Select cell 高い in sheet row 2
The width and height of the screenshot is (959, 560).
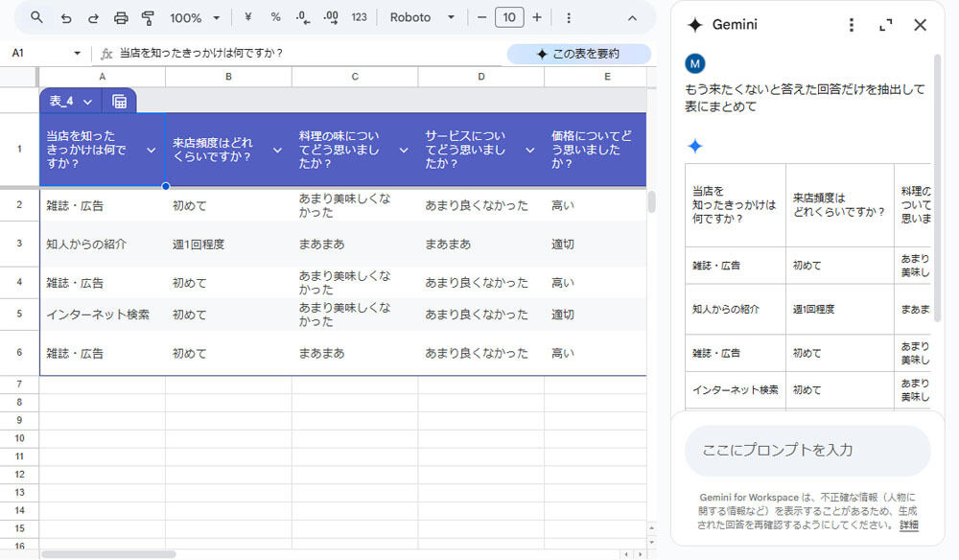coord(596,205)
